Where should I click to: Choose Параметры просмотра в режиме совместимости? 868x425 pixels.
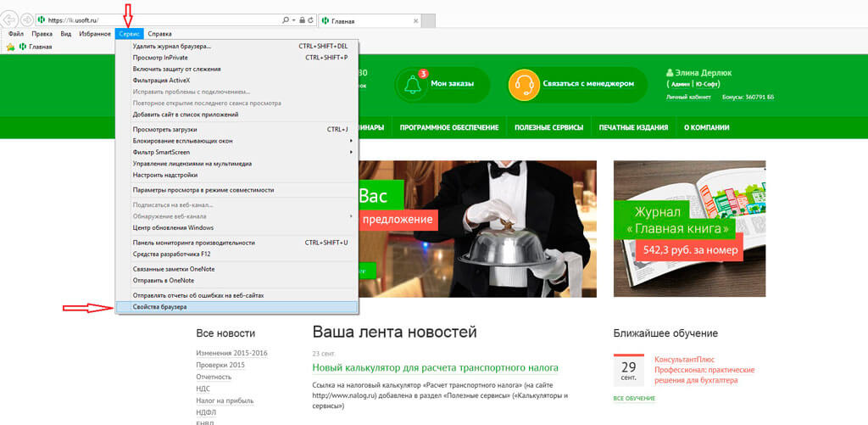pos(237,189)
